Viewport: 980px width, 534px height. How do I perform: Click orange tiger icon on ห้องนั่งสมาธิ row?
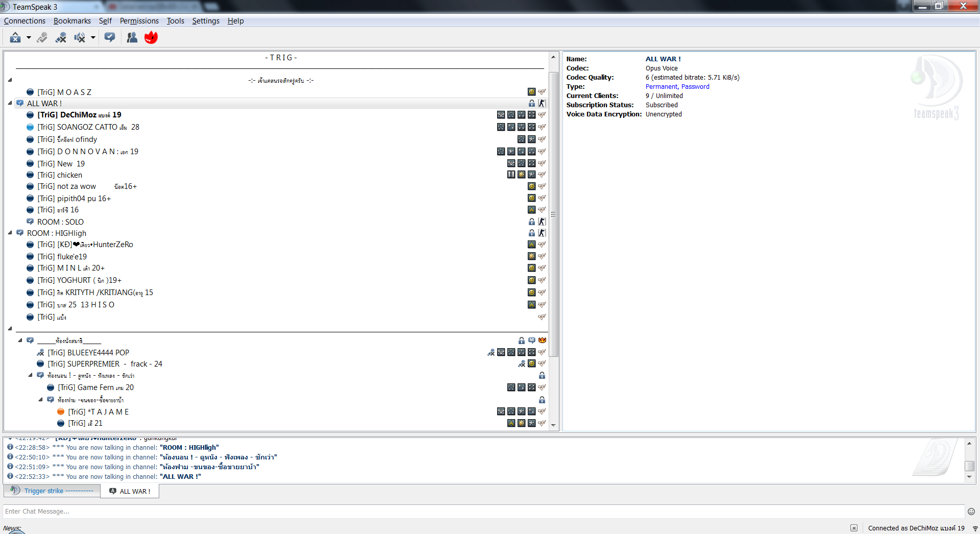[542, 340]
